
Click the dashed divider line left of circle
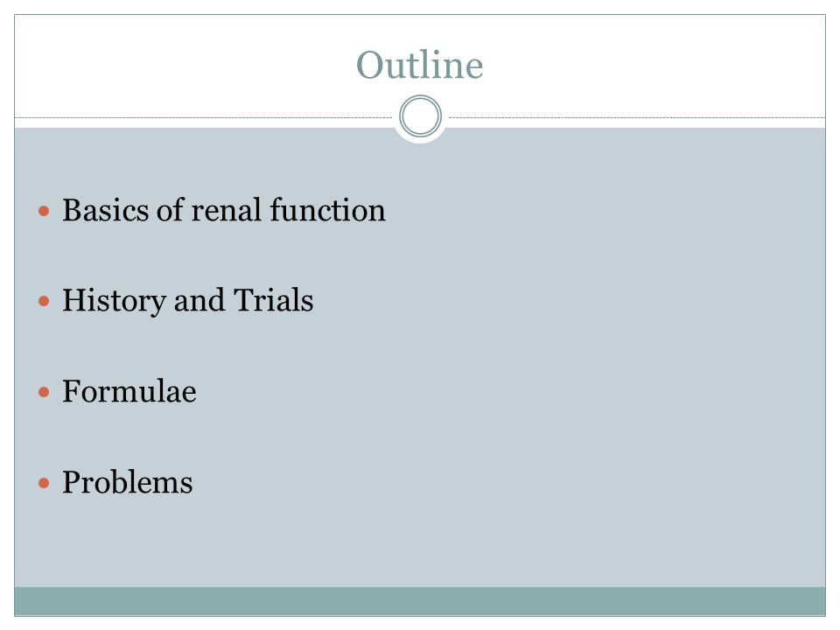point(204,117)
